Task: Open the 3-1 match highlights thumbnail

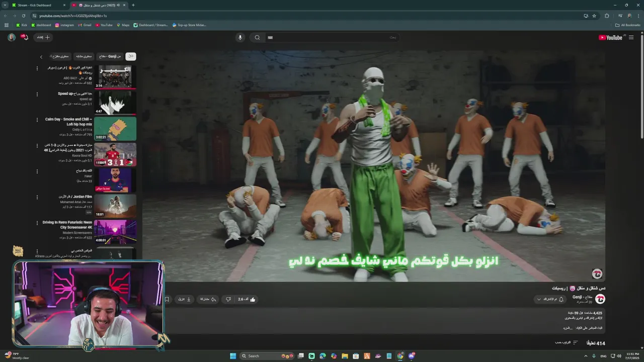Action: [x=115, y=154]
